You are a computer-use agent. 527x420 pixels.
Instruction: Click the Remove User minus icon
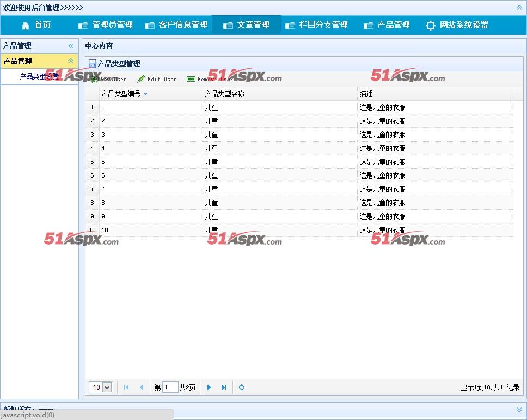point(191,79)
